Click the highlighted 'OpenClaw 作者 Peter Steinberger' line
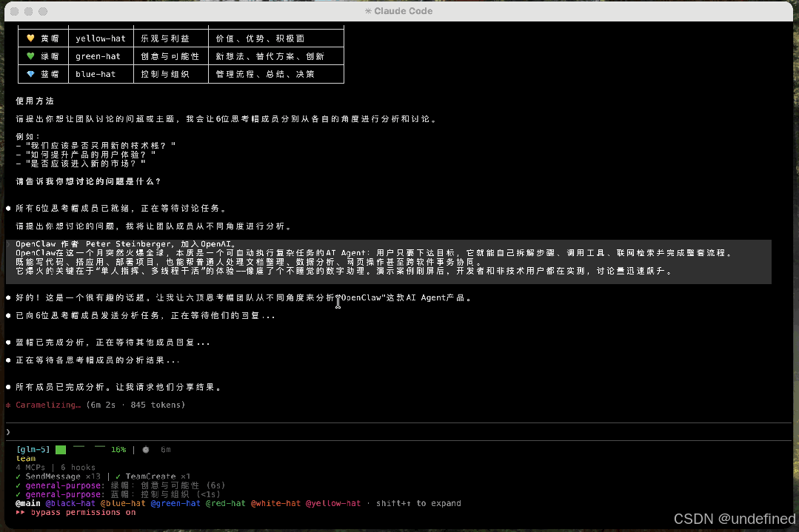The width and height of the screenshot is (799, 532). tap(125, 244)
